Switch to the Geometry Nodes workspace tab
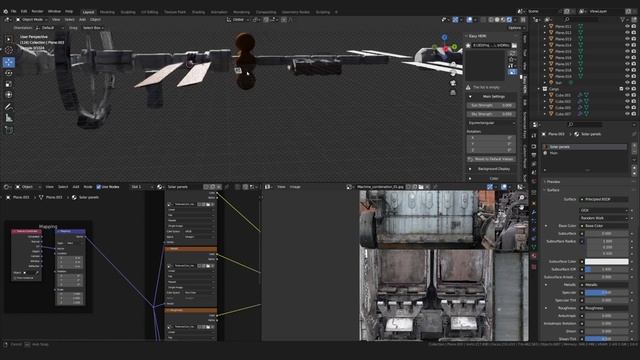The width and height of the screenshot is (640, 360). pos(296,12)
